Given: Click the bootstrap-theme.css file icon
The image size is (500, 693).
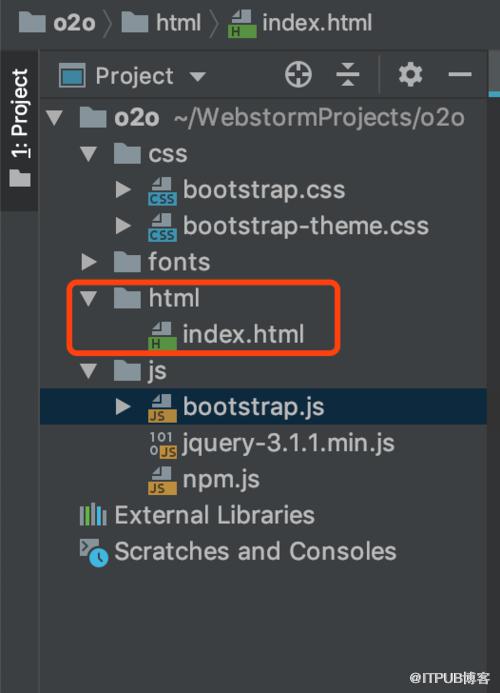Looking at the screenshot, I should click(162, 227).
